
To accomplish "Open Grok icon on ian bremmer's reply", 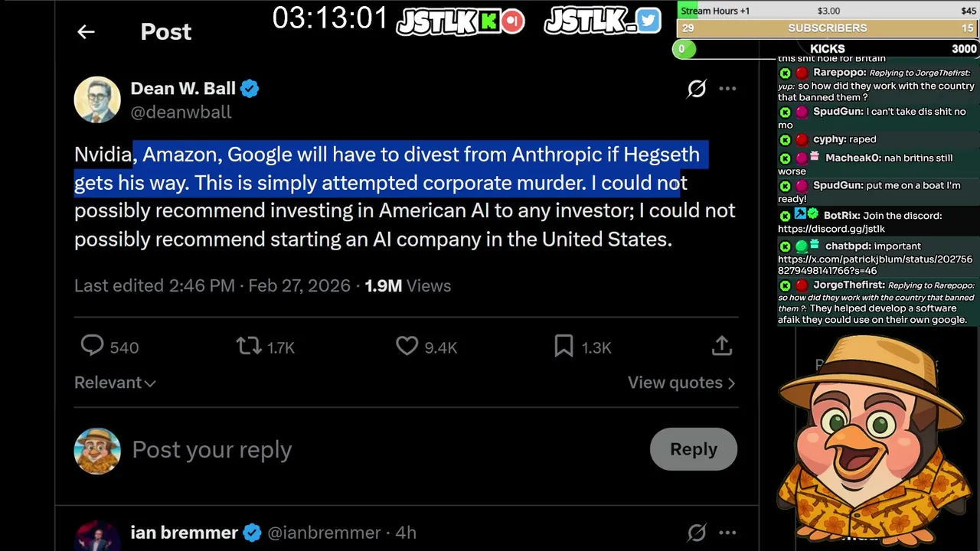I will tap(696, 533).
